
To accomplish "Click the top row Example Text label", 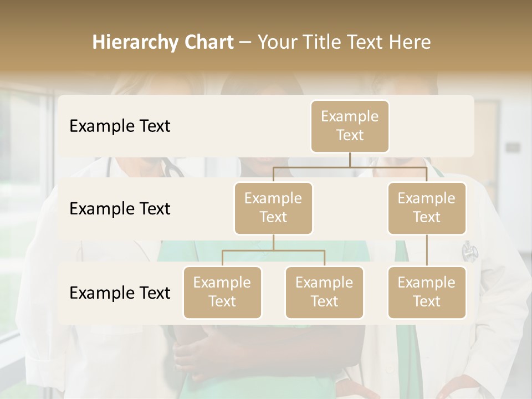I will (119, 126).
